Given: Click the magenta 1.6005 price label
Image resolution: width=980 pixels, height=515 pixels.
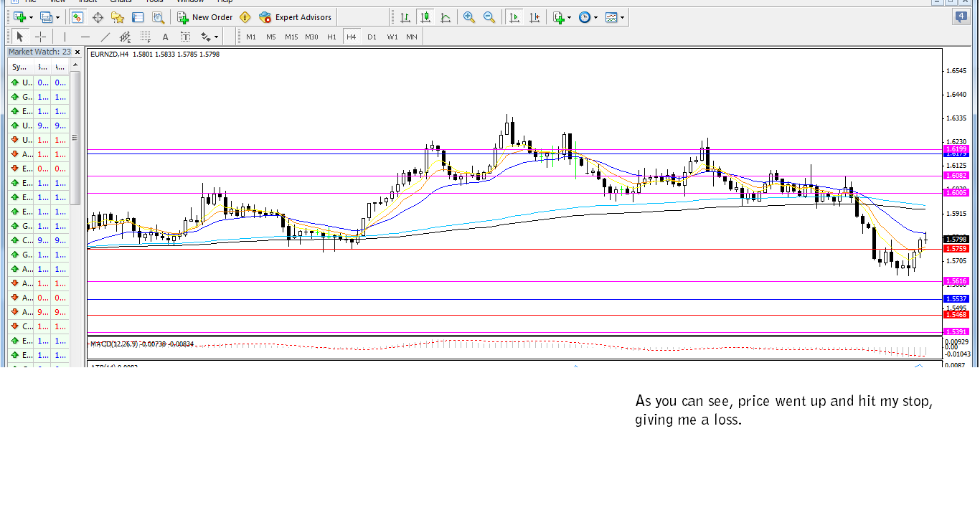Looking at the screenshot, I should pyautogui.click(x=956, y=192).
